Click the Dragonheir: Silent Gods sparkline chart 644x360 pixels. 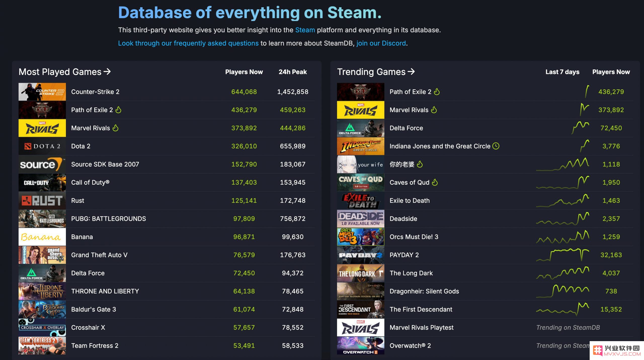(x=562, y=291)
